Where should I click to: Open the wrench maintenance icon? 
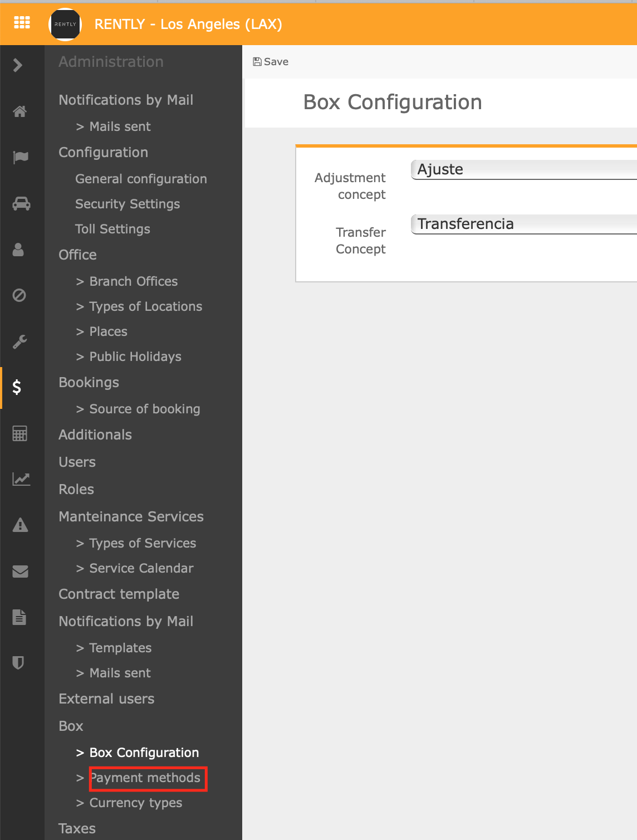tap(20, 341)
